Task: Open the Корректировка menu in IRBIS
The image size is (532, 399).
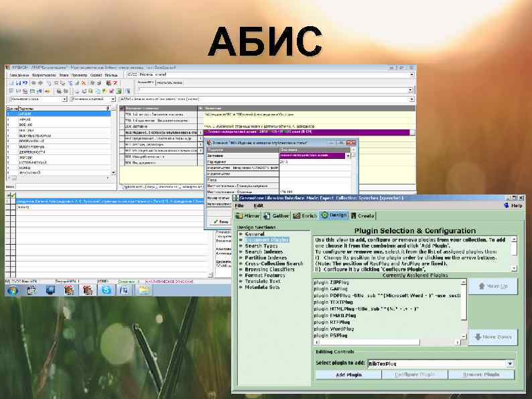Action: point(44,74)
